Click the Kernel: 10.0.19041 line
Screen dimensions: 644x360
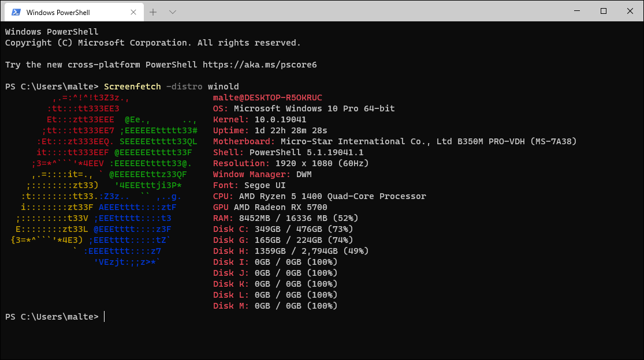click(259, 120)
